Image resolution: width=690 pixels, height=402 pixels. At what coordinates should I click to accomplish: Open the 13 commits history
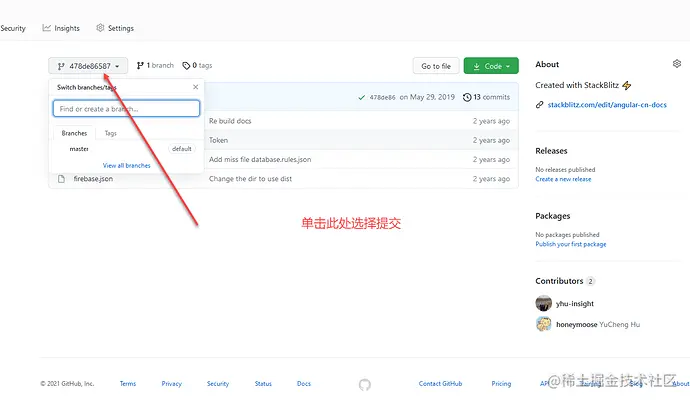(x=486, y=97)
